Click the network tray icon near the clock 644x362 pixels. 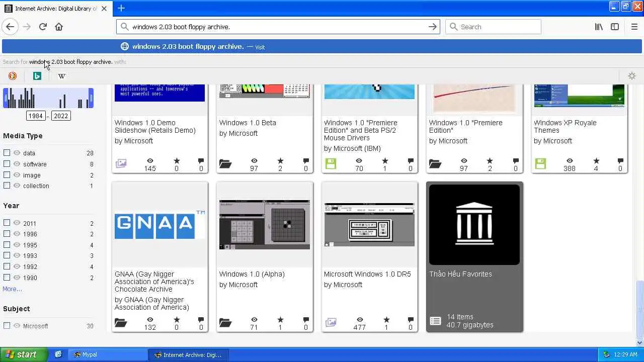[x=606, y=354]
